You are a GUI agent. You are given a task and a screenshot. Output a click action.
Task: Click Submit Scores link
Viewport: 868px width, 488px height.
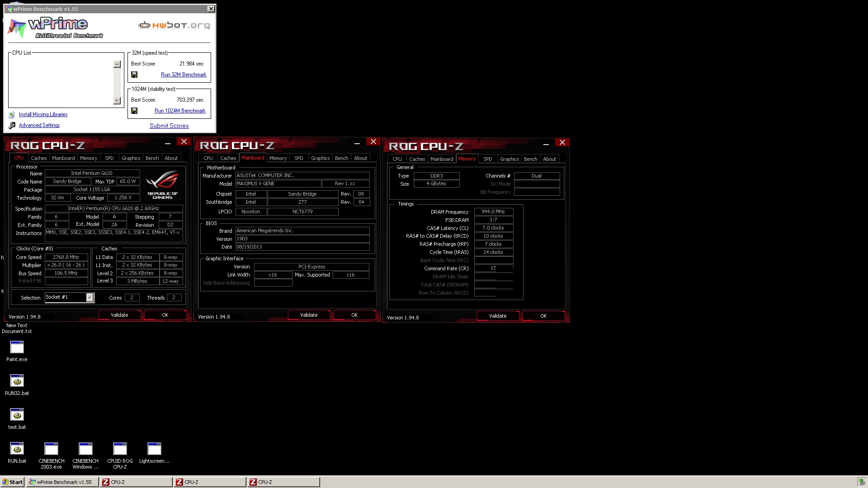169,126
